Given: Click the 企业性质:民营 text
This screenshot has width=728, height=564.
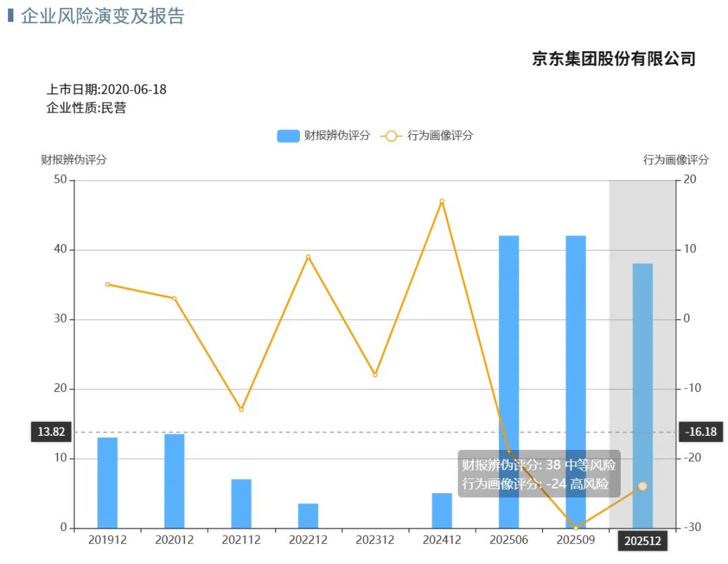Looking at the screenshot, I should pos(86,108).
